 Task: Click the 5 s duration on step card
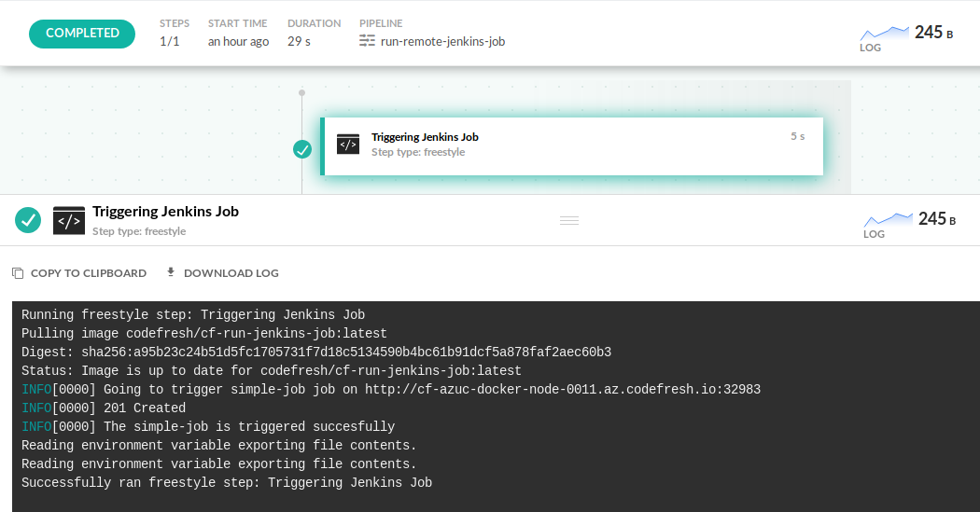(797, 136)
